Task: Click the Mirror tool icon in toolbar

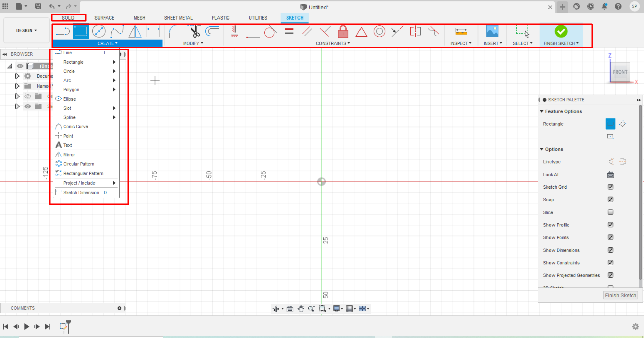Action: [x=135, y=32]
